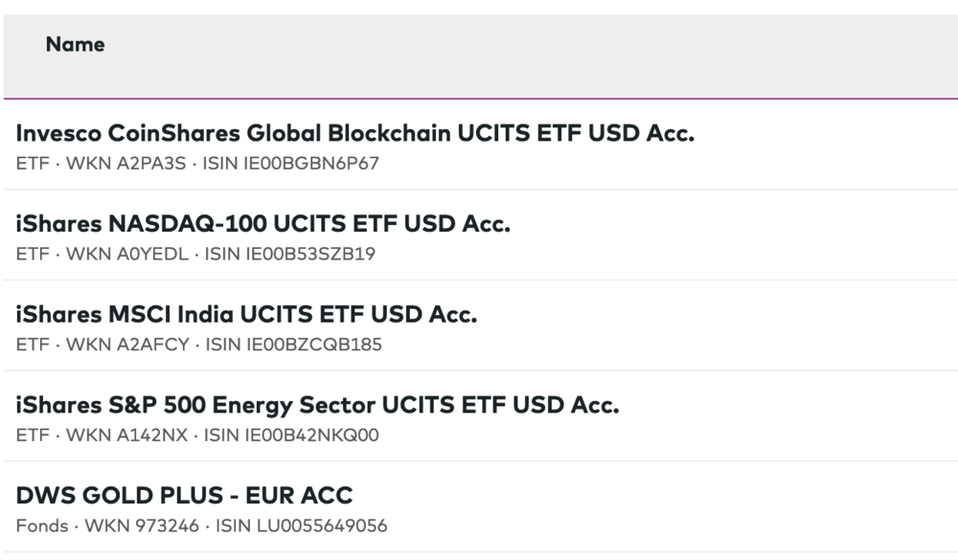
Task: Open iShares S&P 500 Energy Sector ETF
Action: tap(317, 406)
